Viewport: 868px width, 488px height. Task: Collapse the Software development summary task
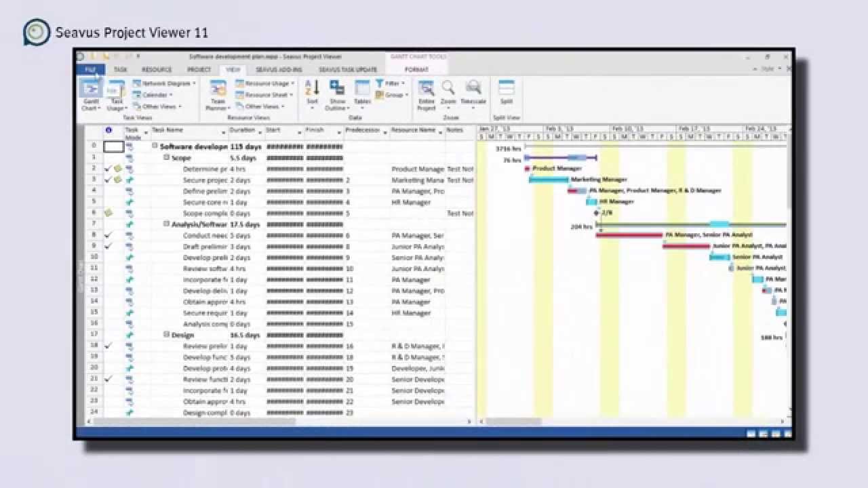coord(155,146)
